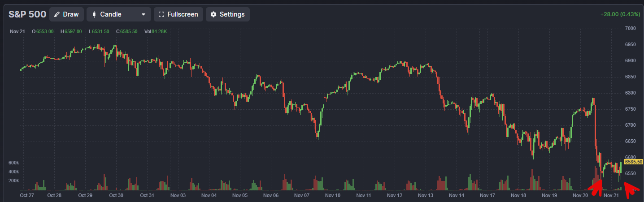
Task: Click the Vol 84.28K readout
Action: 156,31
